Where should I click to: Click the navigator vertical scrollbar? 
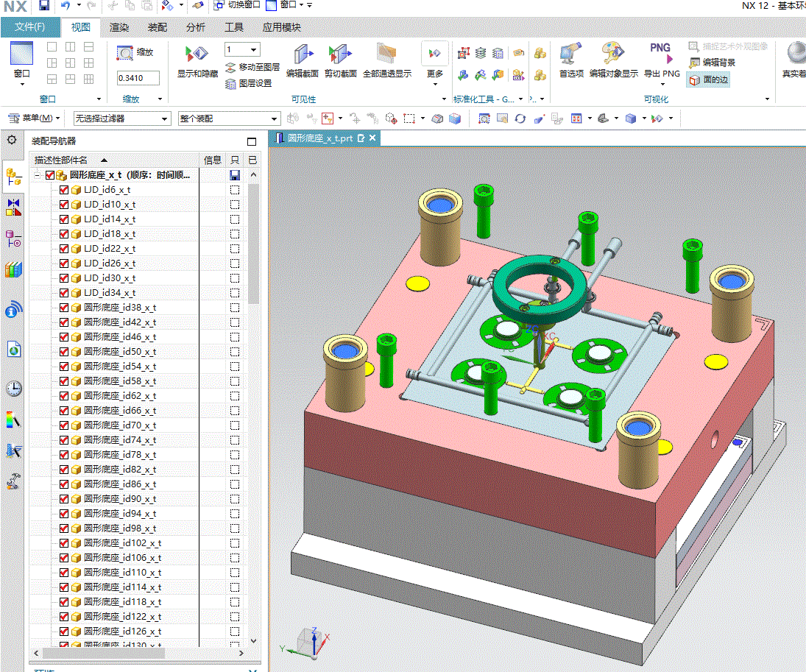click(x=253, y=244)
